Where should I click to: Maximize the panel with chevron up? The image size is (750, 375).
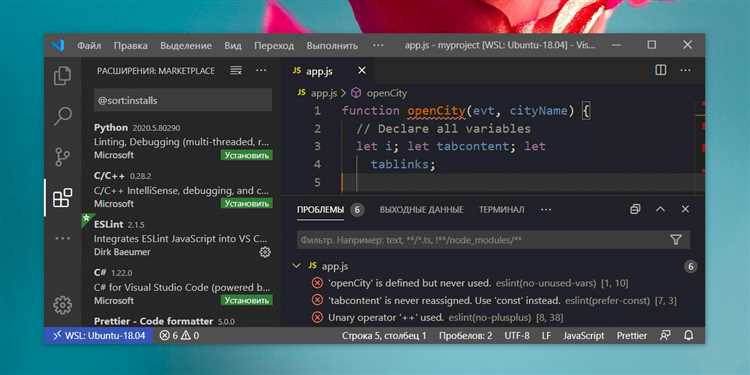pyautogui.click(x=661, y=210)
